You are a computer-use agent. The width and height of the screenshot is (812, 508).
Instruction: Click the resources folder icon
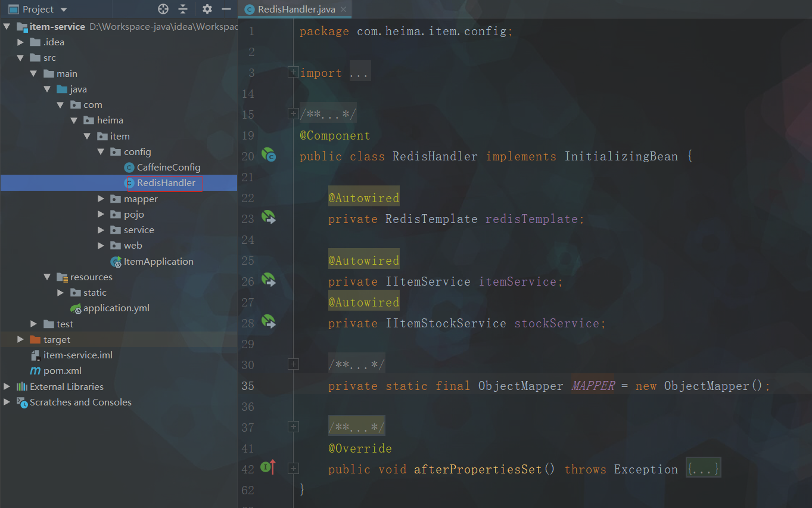coord(62,277)
